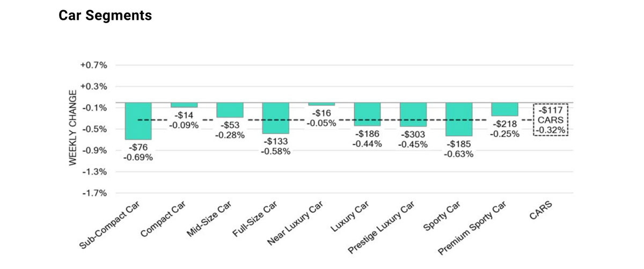Click the Near Luxury Car bar
This screenshot has width=644, height=269.
click(321, 104)
